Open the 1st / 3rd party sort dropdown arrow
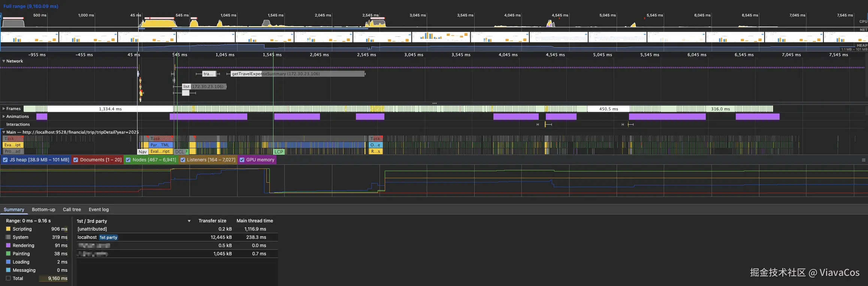The width and height of the screenshot is (868, 286). click(x=189, y=221)
